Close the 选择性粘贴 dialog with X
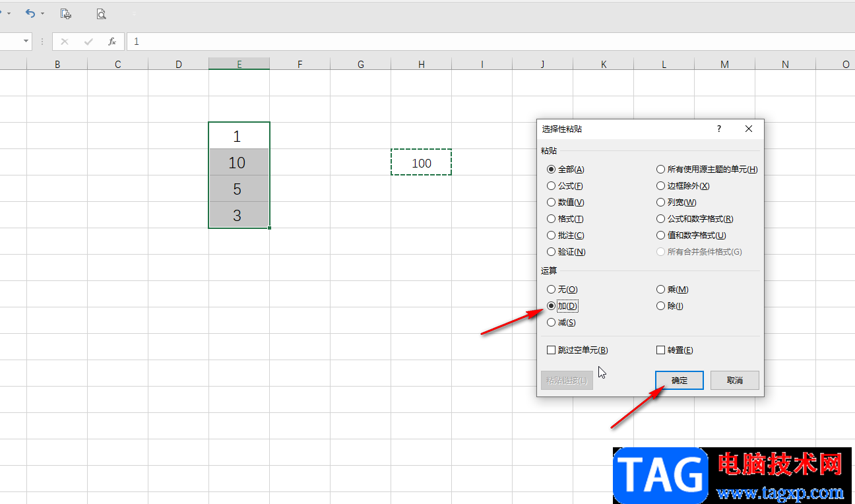The height and width of the screenshot is (504, 855). [x=749, y=129]
